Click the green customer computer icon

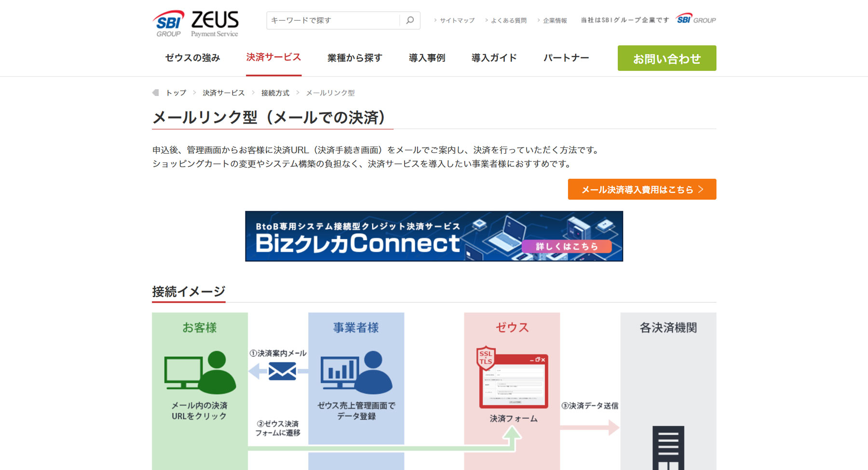(x=200, y=372)
